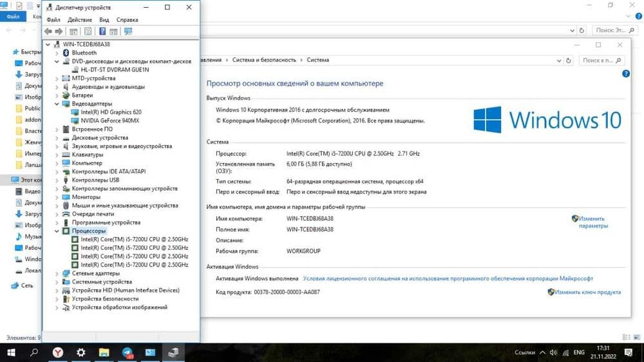
Task: Select the first Intel Core i5-7200U processor entry
Action: pyautogui.click(x=135, y=239)
